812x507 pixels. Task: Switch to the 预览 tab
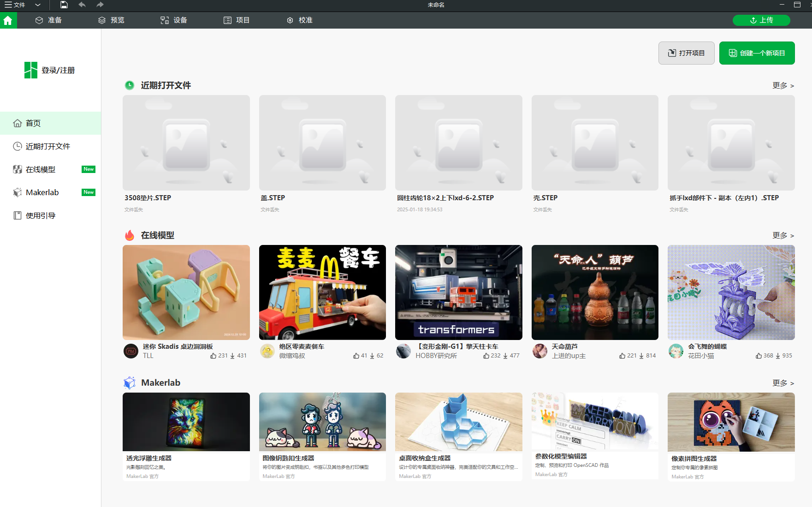click(111, 20)
